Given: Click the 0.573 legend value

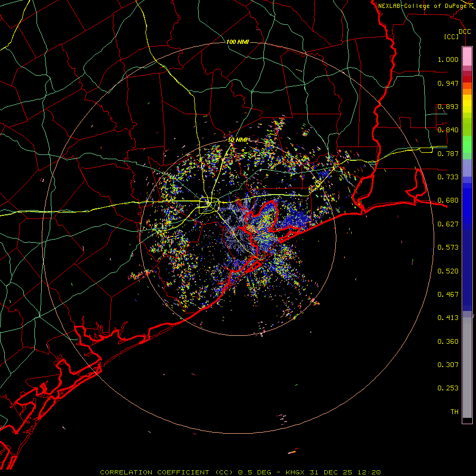Looking at the screenshot, I should pos(448,248).
